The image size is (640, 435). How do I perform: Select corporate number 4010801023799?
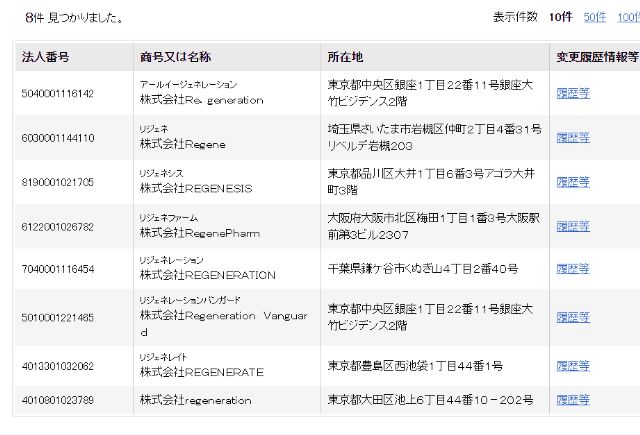click(58, 400)
